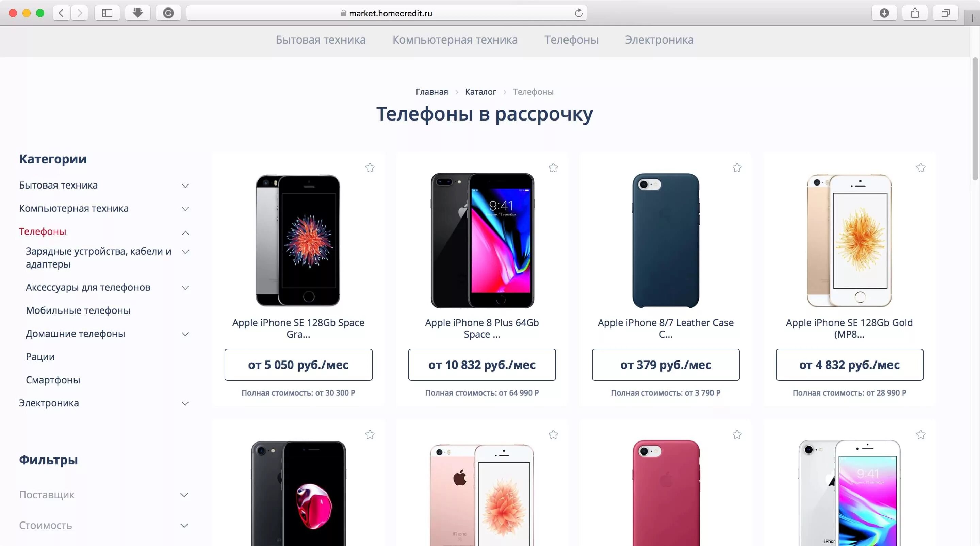The height and width of the screenshot is (546, 980).
Task: Click the Grammarly extension icon
Action: pos(168,13)
